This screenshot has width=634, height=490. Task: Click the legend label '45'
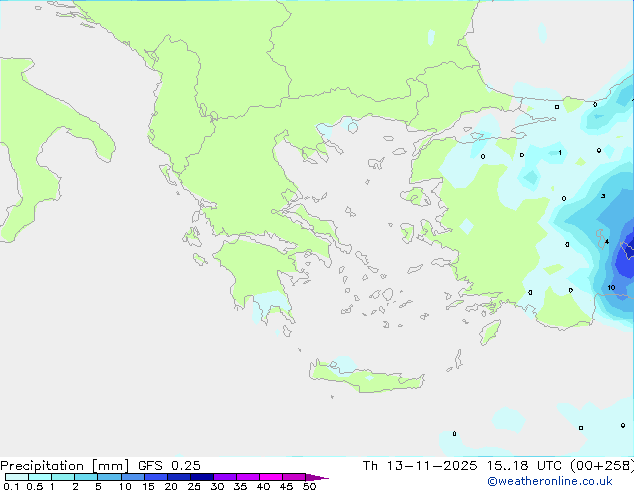[286, 486]
